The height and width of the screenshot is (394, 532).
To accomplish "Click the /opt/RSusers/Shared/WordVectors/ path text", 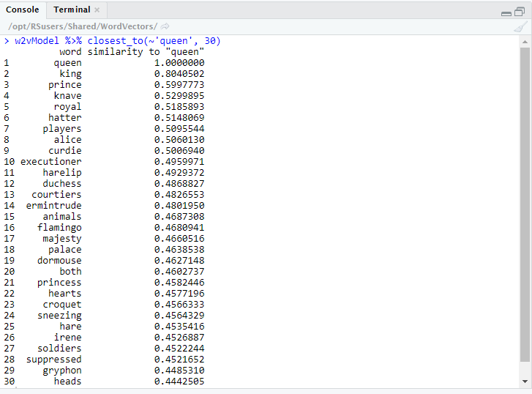I will pyautogui.click(x=82, y=26).
